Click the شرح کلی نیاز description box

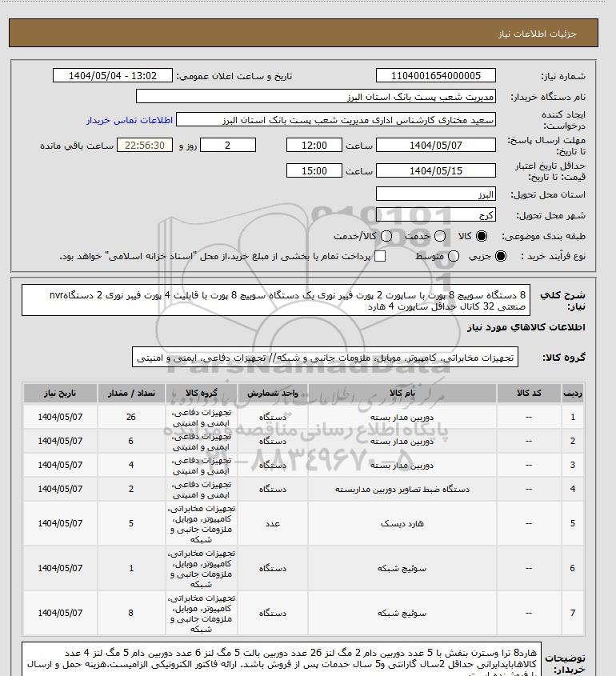(276, 300)
